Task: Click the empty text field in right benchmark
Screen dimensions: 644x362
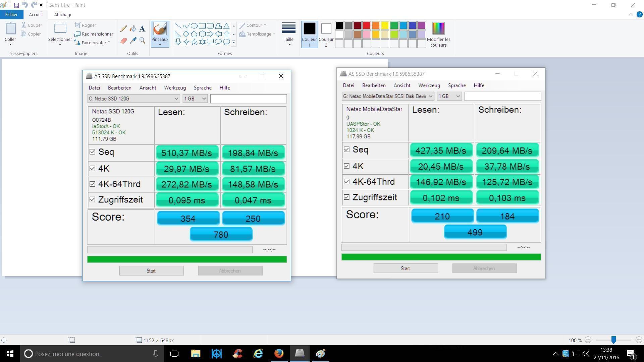Action: click(x=502, y=96)
